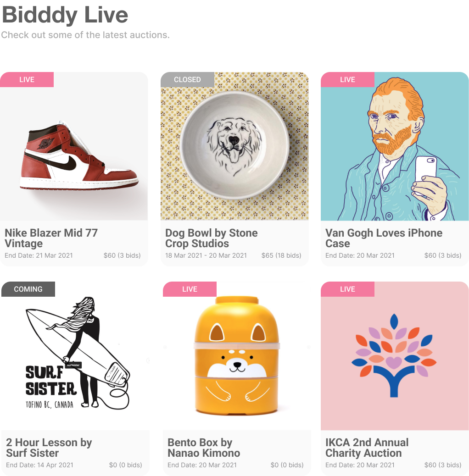Open the orange Bento Box image

tap(237, 355)
